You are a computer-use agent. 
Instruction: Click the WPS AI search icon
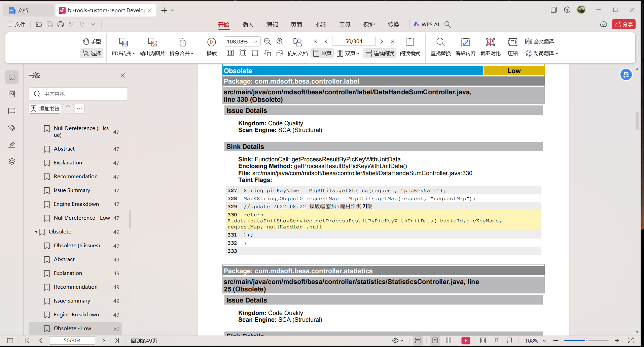448,24
